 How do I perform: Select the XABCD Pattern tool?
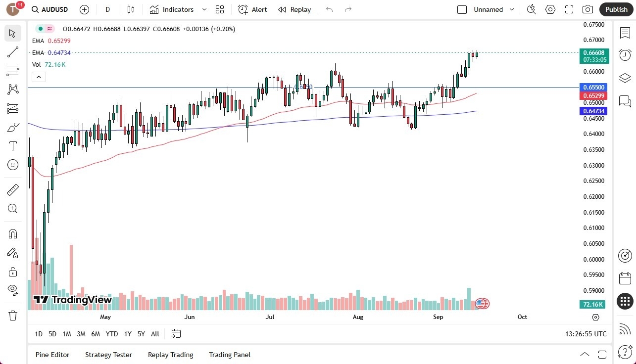pos(13,89)
